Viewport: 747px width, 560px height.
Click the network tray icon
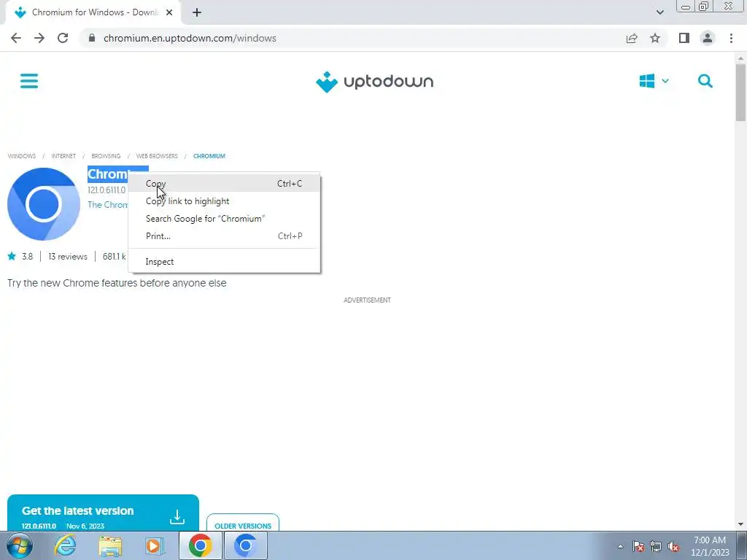coord(656,546)
